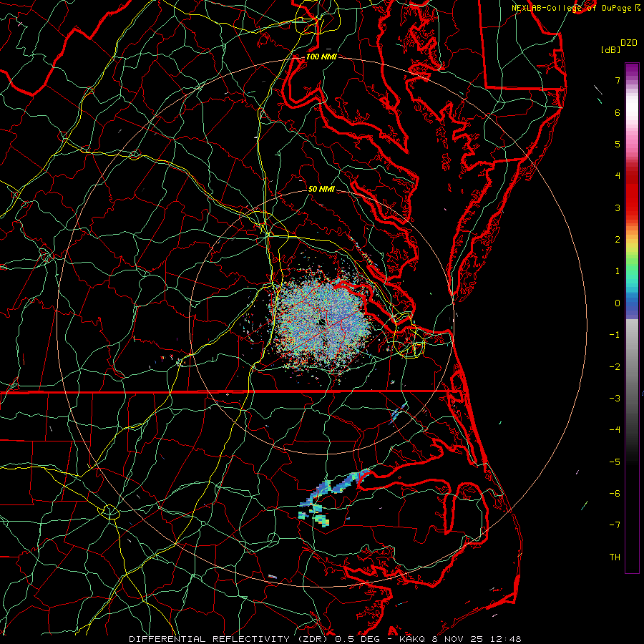Pick the red segment of the color bar
Screen dimensions: 644x644
point(632,193)
